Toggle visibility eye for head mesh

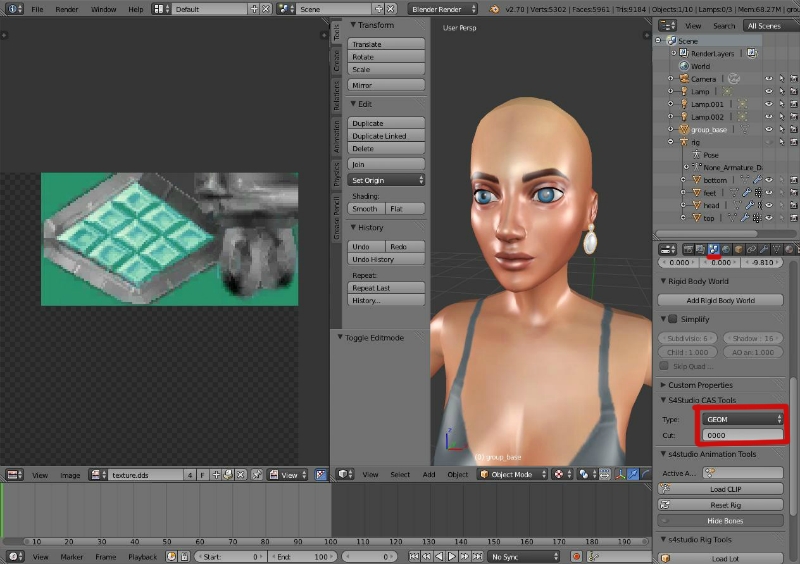pos(769,205)
